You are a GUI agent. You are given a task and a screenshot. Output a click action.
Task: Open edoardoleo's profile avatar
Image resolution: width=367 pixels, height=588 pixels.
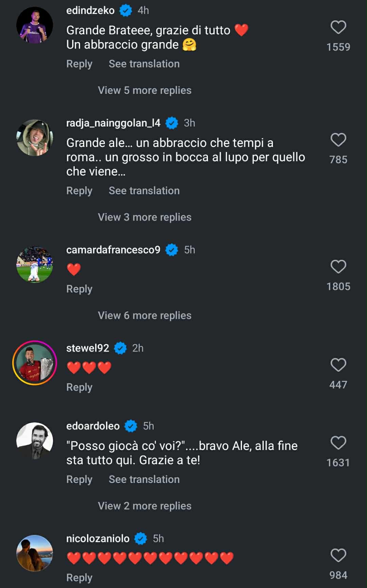pos(35,441)
